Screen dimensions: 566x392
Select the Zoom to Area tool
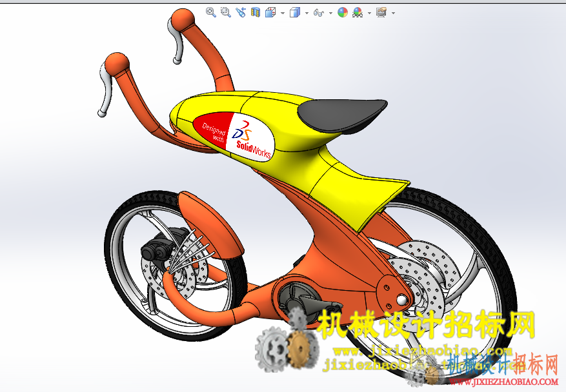coord(226,12)
